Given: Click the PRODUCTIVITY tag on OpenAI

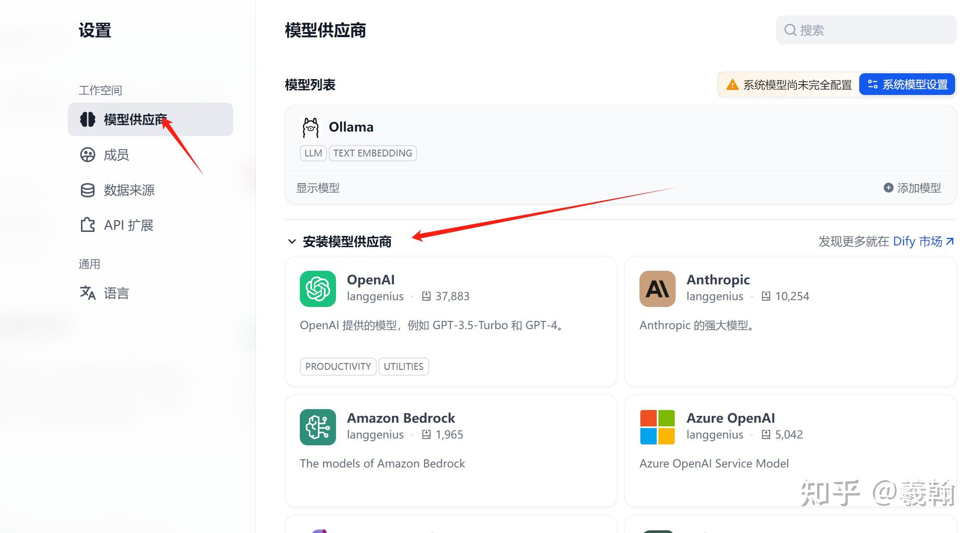Looking at the screenshot, I should 338,367.
